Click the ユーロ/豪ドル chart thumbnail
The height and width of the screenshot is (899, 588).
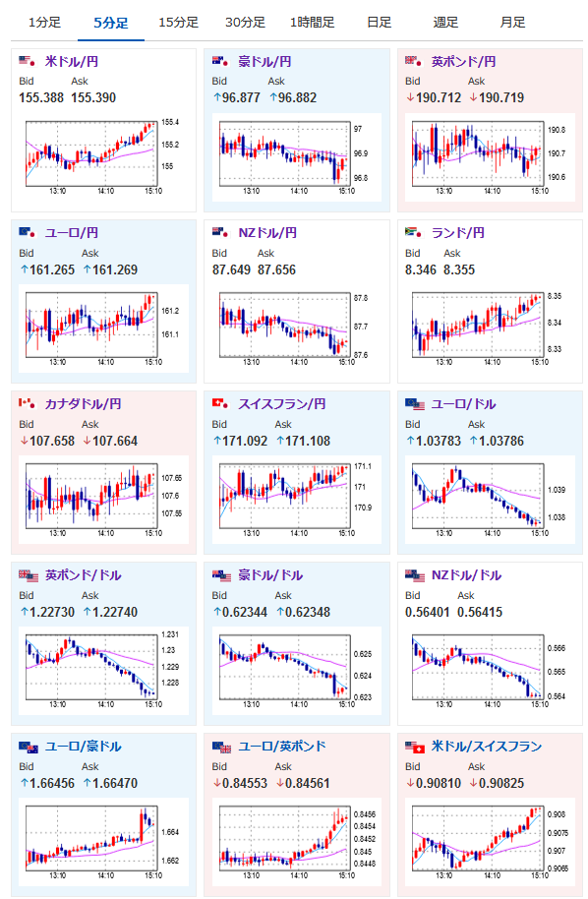pyautogui.click(x=103, y=842)
